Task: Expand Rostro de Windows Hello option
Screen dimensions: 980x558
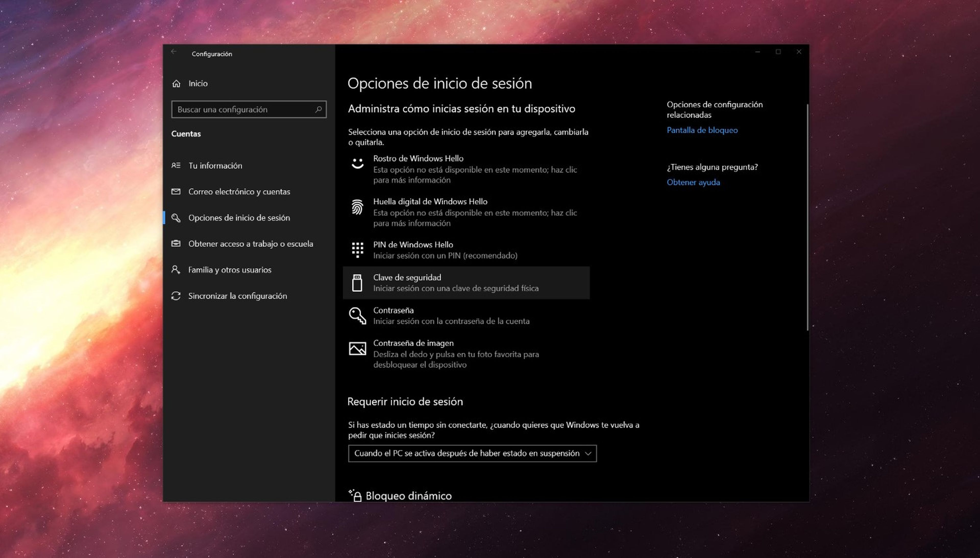Action: [x=467, y=169]
